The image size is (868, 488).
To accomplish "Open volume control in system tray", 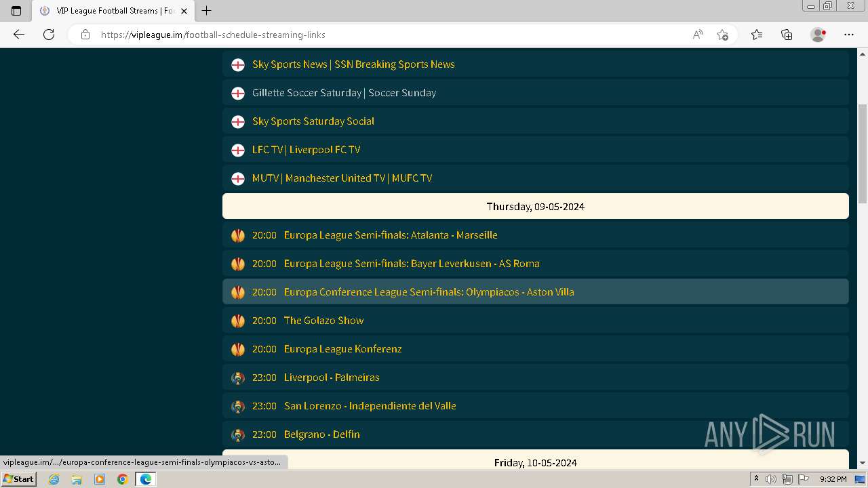I will 771,479.
